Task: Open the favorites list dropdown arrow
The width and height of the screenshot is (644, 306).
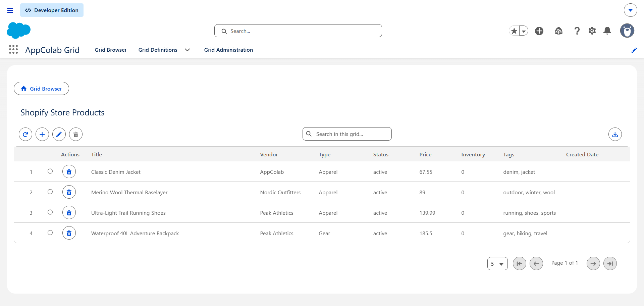Action: point(524,31)
